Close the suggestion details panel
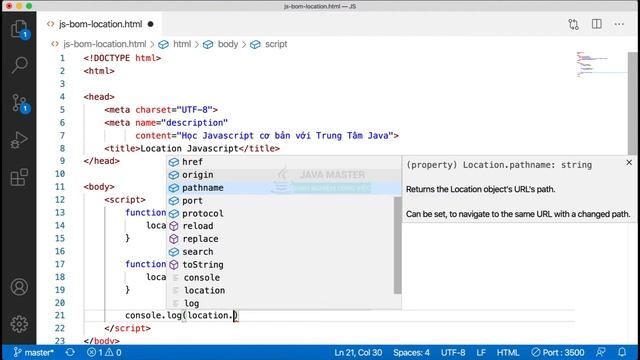 click(629, 162)
